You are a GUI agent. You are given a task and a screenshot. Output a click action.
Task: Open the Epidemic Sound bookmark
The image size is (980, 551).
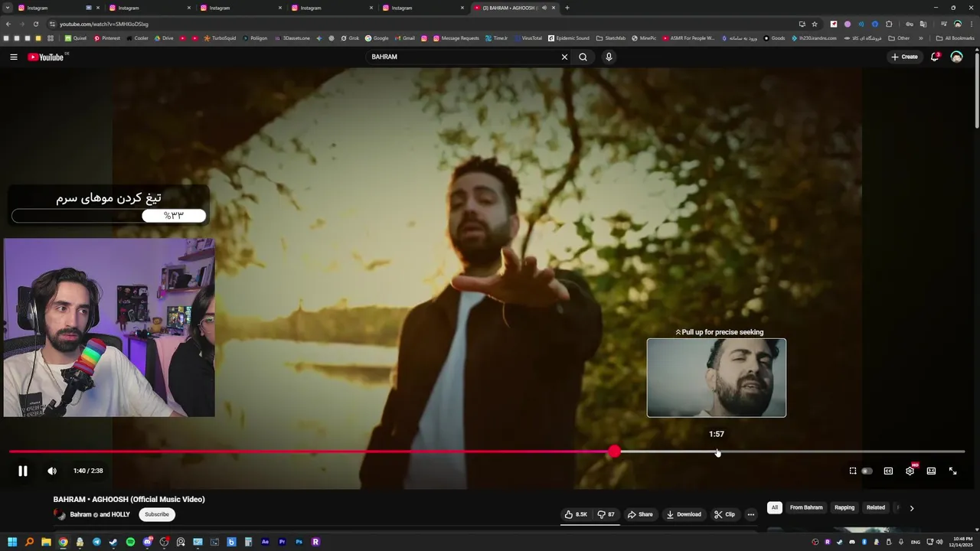click(x=569, y=38)
